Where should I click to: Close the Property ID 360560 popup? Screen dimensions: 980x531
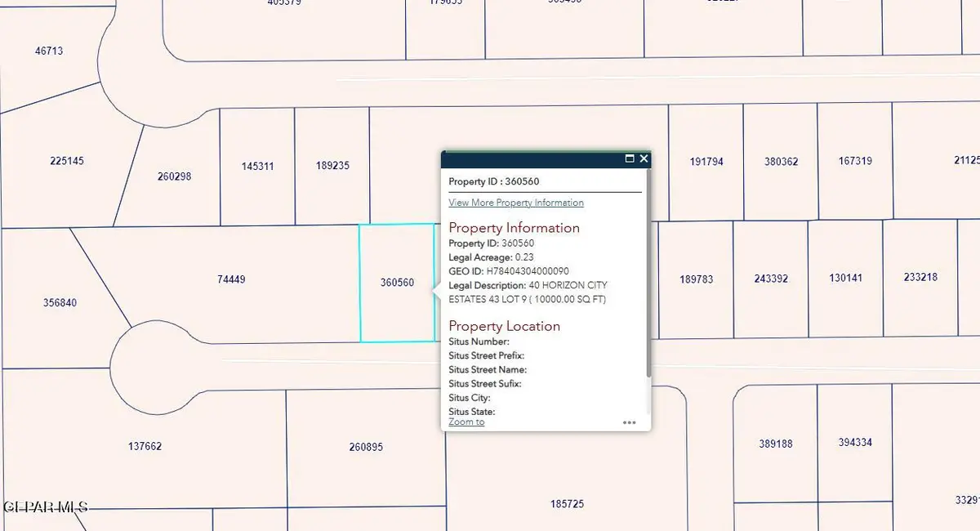[644, 159]
